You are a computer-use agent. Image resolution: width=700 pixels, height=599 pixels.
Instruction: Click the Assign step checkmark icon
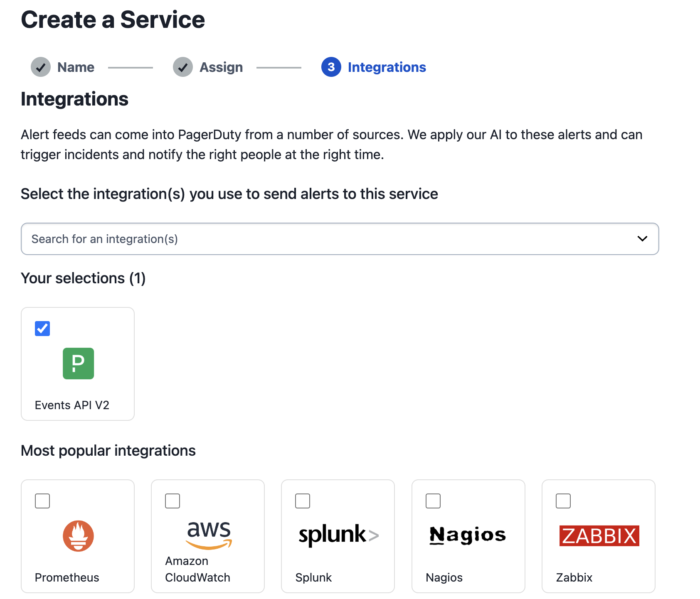click(x=183, y=67)
